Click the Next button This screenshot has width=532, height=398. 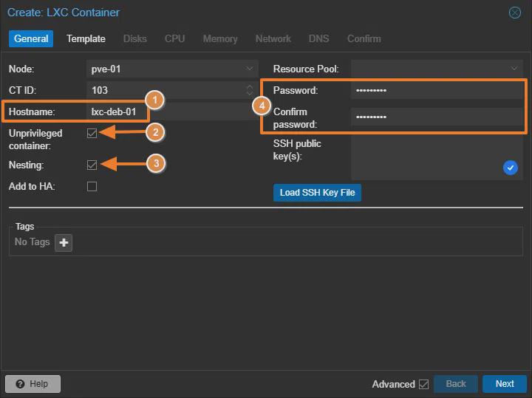[x=505, y=384]
